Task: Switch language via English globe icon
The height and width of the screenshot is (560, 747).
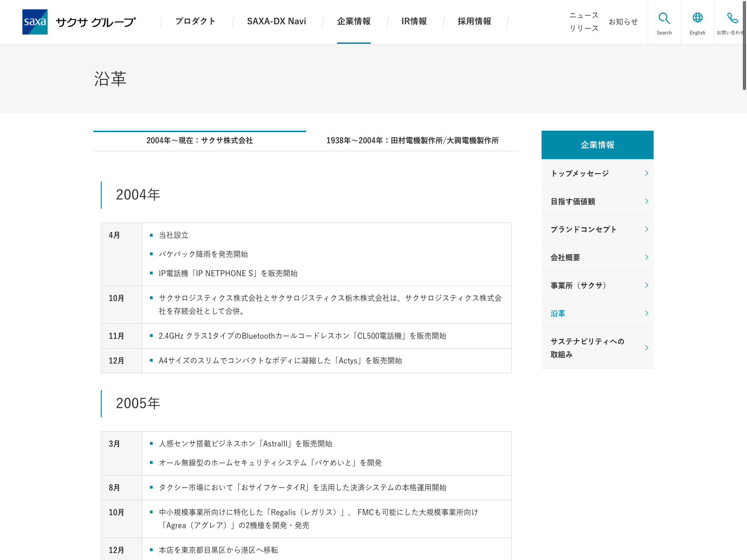Action: 698,18
